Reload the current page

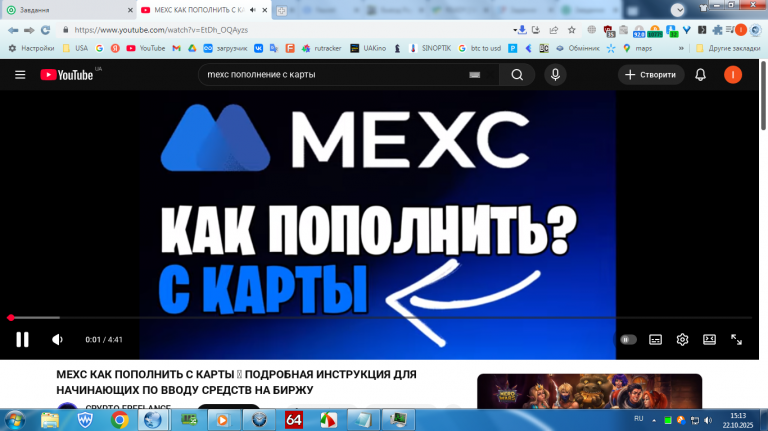click(46, 30)
